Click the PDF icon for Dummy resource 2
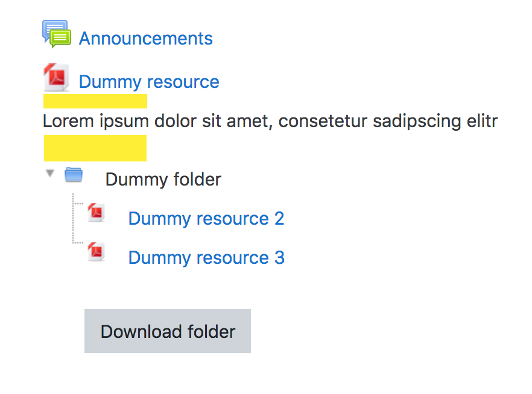 tap(97, 213)
